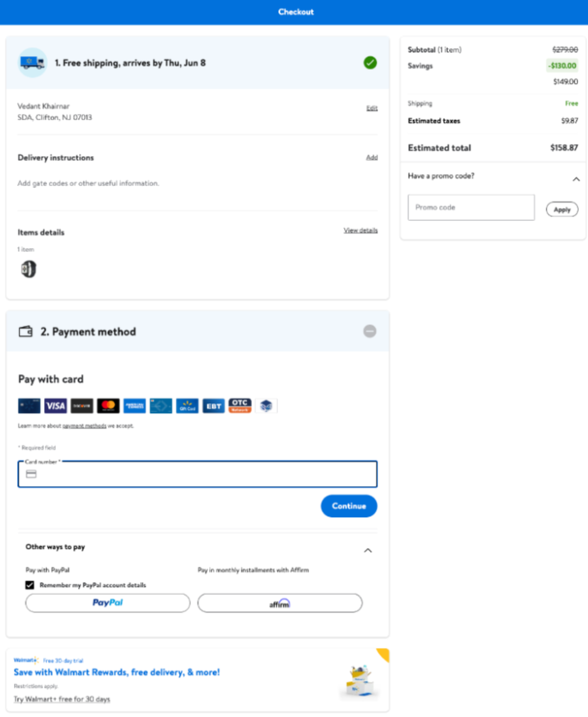Select the Visa card payment icon
Viewport: 588px width, 717px height.
point(54,406)
